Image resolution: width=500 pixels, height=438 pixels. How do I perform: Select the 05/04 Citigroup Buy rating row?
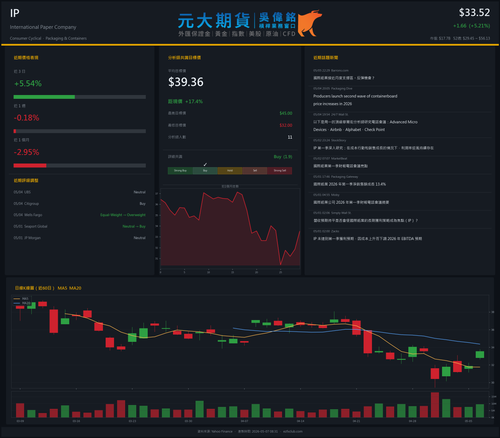[x=80, y=203]
